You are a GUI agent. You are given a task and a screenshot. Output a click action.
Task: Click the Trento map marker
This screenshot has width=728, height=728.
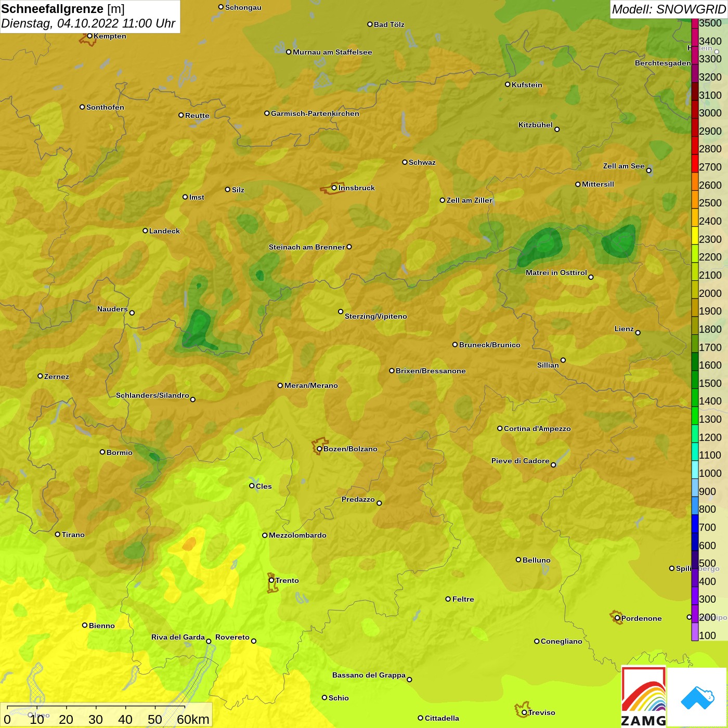click(271, 580)
